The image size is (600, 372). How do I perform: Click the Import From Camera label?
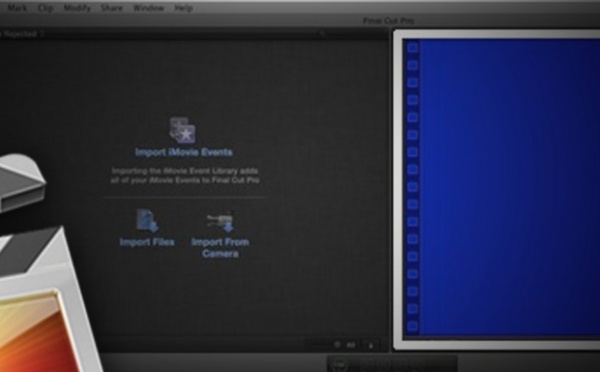coord(220,248)
